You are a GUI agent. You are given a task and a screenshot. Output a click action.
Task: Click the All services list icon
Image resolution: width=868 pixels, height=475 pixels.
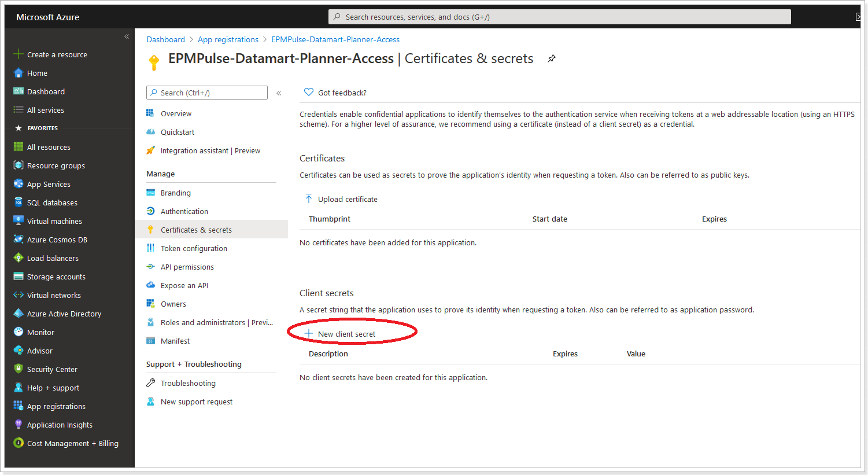18,110
